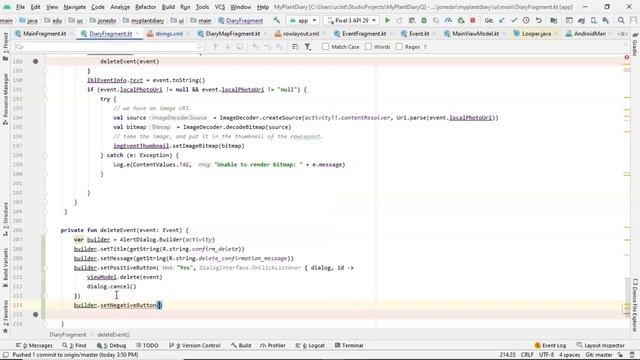Click the Git commit checkmark icon
Screen dimensions: 640x360
click(x=514, y=20)
